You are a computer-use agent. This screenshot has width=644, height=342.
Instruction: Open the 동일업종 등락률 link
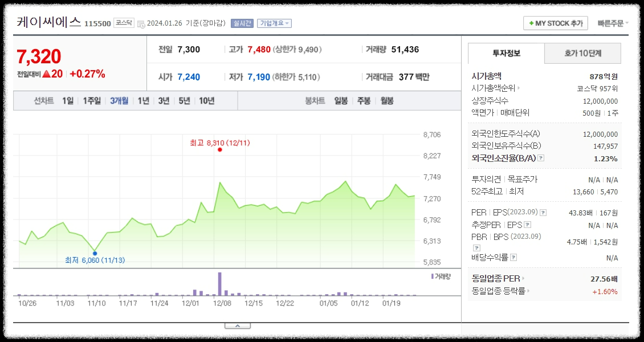point(499,291)
